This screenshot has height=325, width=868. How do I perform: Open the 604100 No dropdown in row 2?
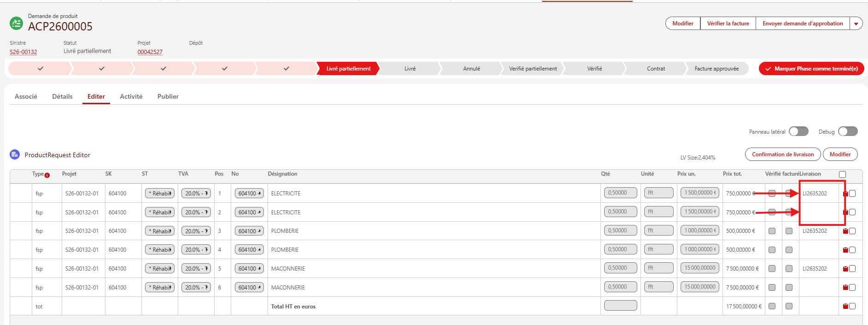tap(249, 213)
